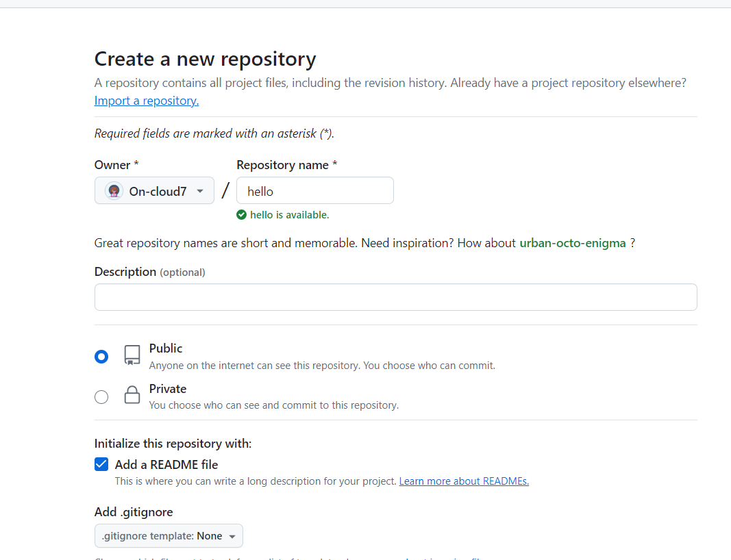The image size is (731, 560).
Task: Click into the empty Description text box
Action: pos(395,297)
